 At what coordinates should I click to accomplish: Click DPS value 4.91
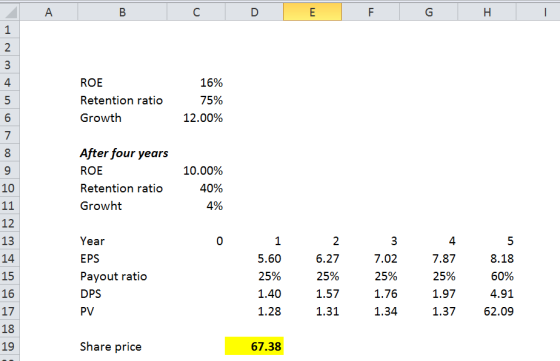(502, 294)
